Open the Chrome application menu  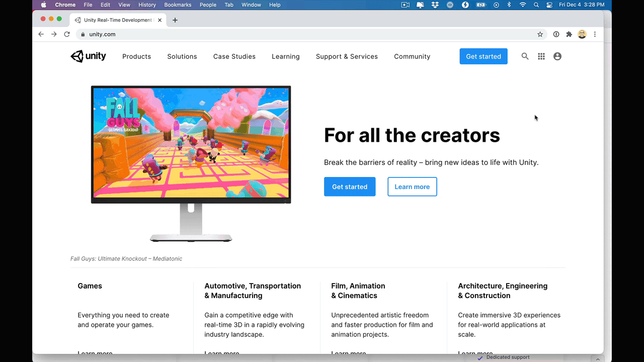tap(65, 5)
